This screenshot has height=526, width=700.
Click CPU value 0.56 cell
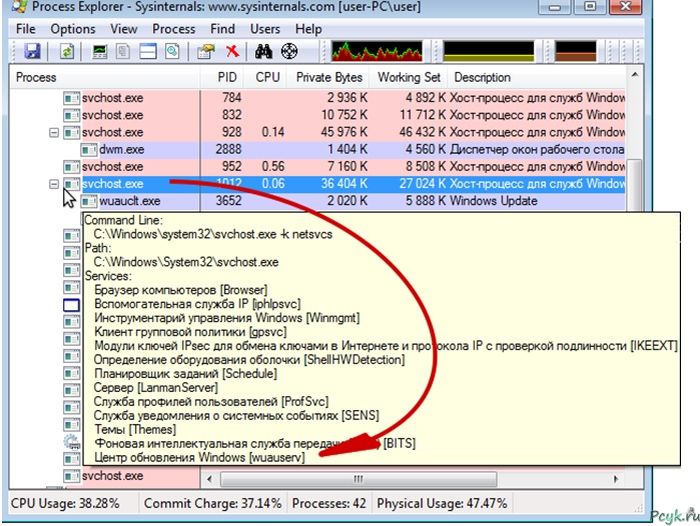click(x=273, y=167)
